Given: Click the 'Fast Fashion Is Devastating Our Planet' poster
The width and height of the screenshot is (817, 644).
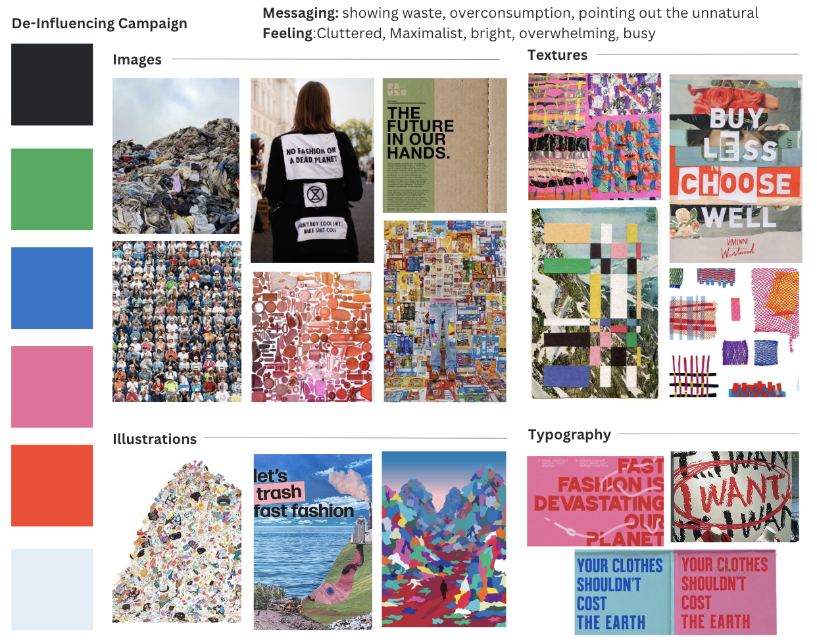Looking at the screenshot, I should pyautogui.click(x=596, y=501).
